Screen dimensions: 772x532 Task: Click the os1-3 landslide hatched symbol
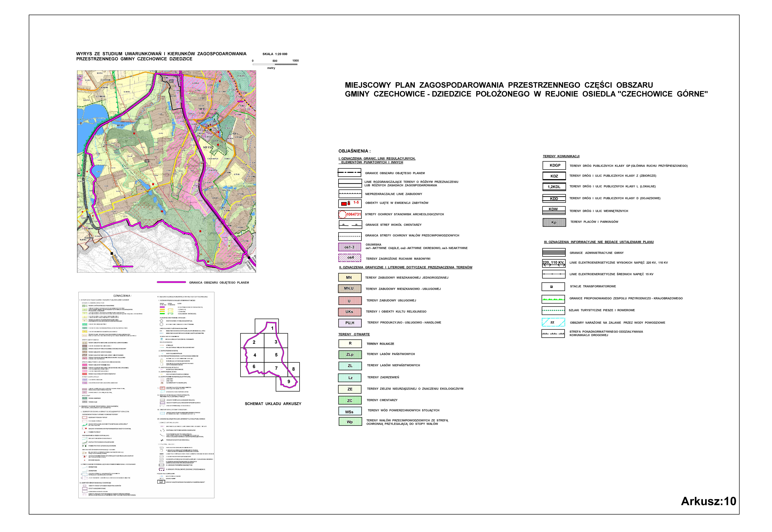[x=350, y=247]
